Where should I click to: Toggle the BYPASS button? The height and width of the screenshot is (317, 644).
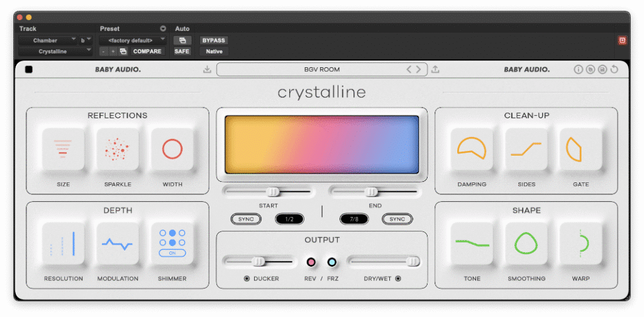(x=214, y=40)
